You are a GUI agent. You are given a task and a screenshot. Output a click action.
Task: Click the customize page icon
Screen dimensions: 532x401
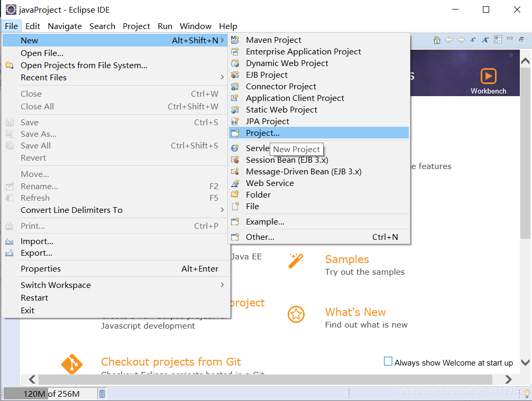tap(498, 40)
